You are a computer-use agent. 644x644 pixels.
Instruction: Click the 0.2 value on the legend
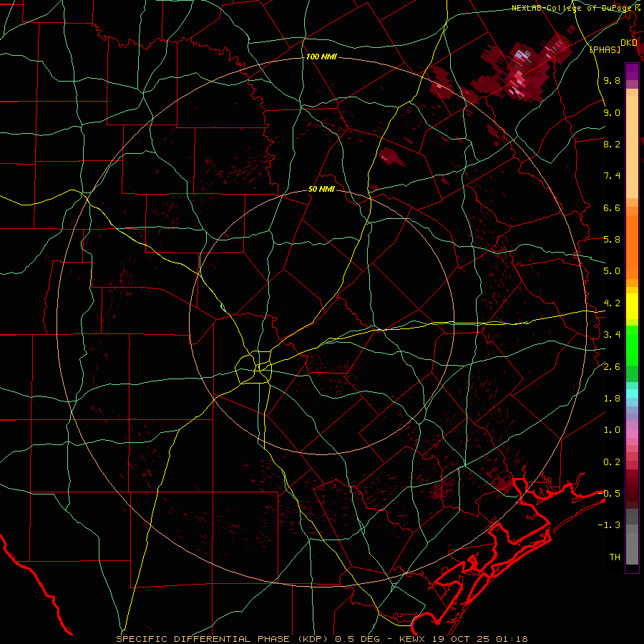(x=612, y=462)
